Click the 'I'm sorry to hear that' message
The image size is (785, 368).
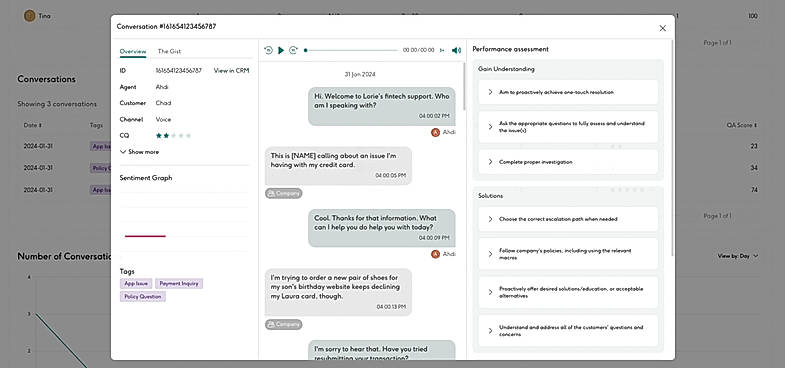tap(382, 350)
